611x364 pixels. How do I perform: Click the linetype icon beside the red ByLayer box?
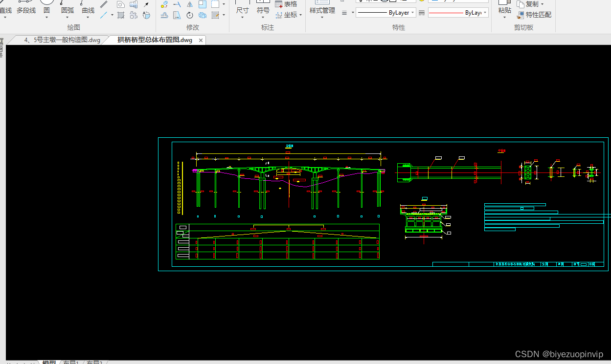click(x=422, y=13)
